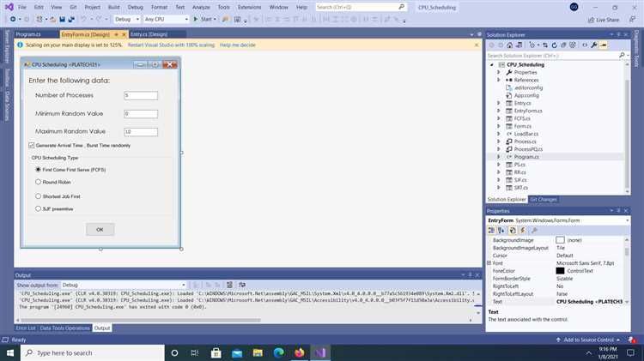Switch to Entry.cs [Design] tab
The width and height of the screenshot is (644, 361).
(149, 34)
